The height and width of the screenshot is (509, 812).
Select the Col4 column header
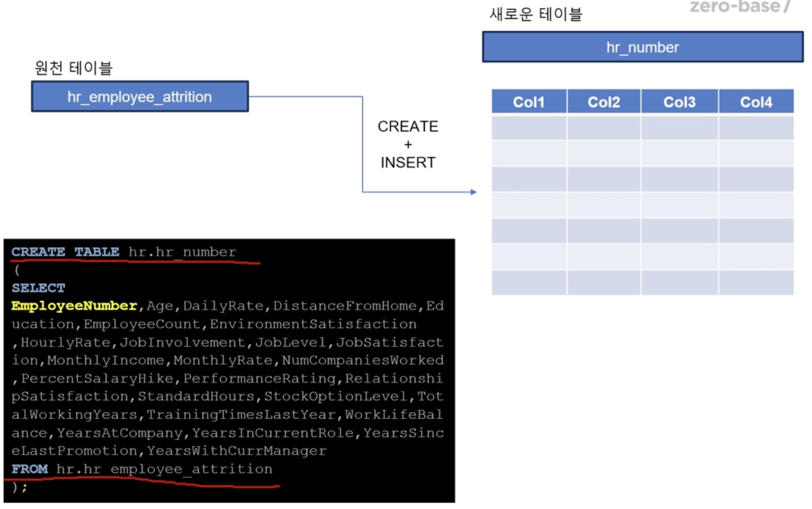[x=756, y=102]
